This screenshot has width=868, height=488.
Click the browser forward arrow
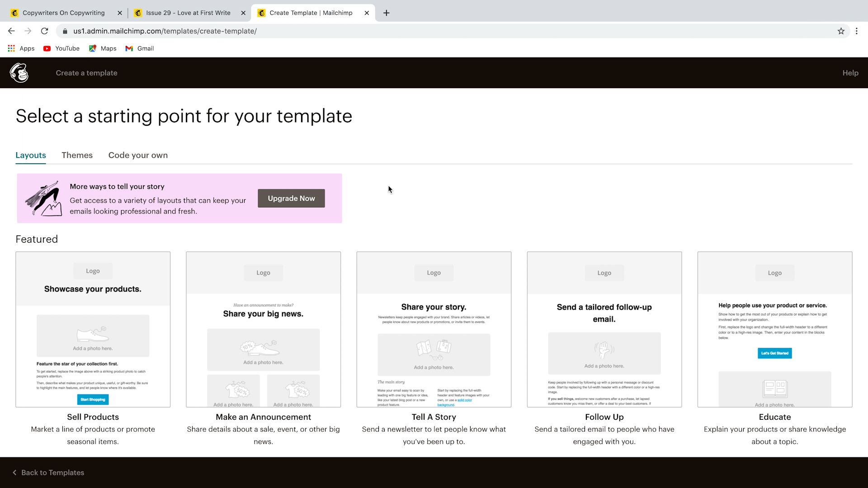pos(28,31)
